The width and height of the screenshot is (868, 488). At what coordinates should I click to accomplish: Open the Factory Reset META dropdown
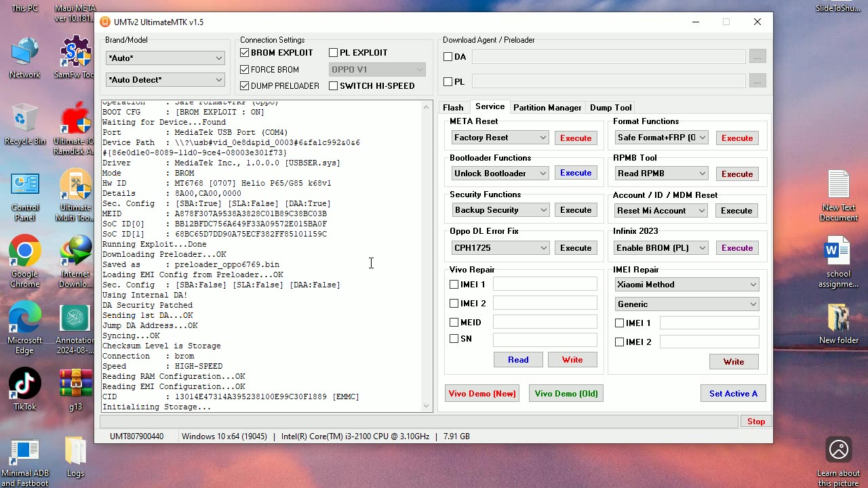pos(500,138)
